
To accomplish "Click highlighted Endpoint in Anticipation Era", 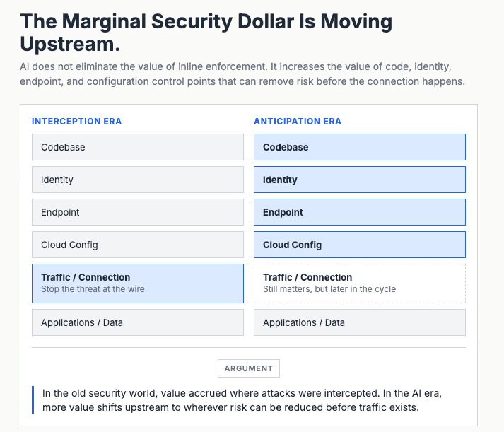I will (x=360, y=212).
